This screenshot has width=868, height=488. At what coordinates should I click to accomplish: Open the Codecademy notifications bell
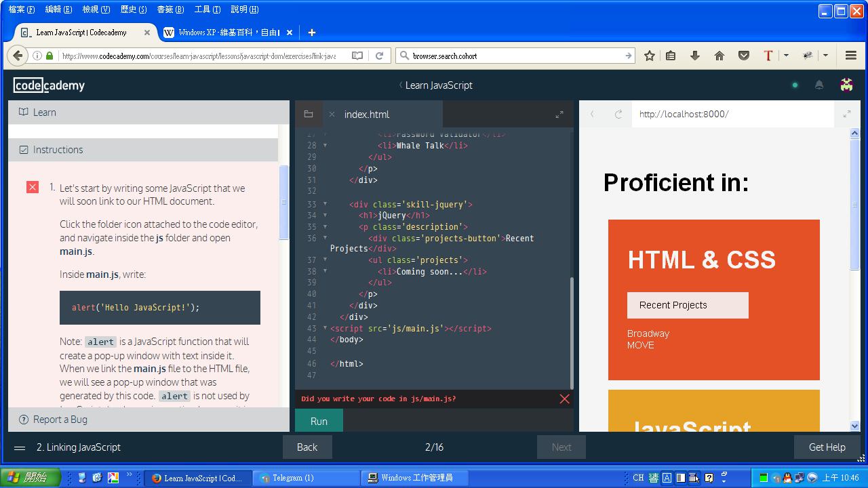(x=819, y=85)
